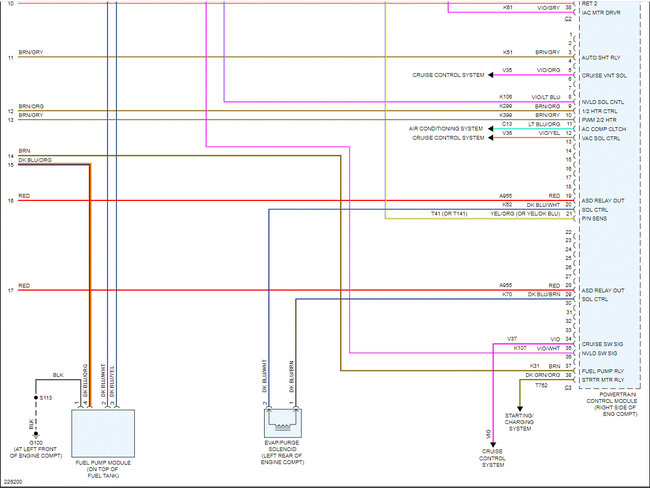Select the Air Conditioning System label
The width and height of the screenshot is (650, 489).
(x=446, y=129)
